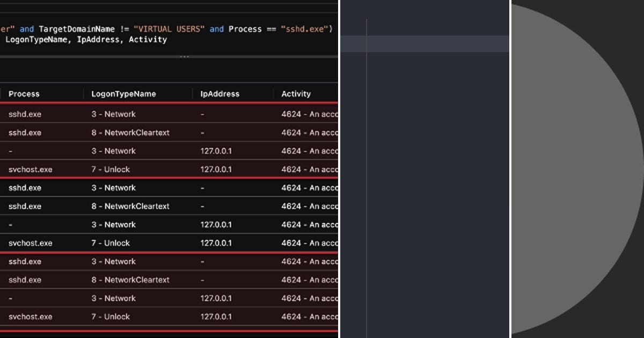644x338 pixels.
Task: Sort results by the Process column header
Action: click(x=24, y=94)
